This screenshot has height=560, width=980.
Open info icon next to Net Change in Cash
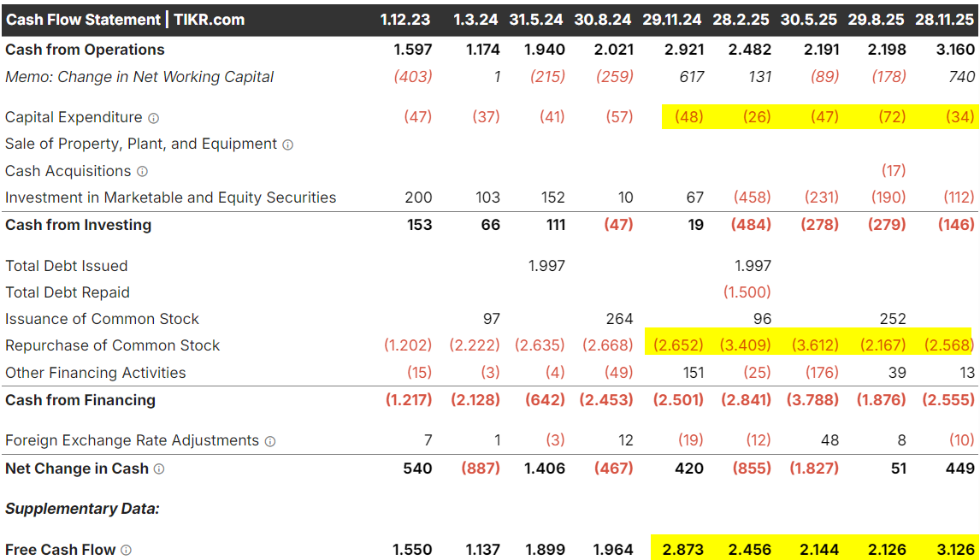coord(159,469)
